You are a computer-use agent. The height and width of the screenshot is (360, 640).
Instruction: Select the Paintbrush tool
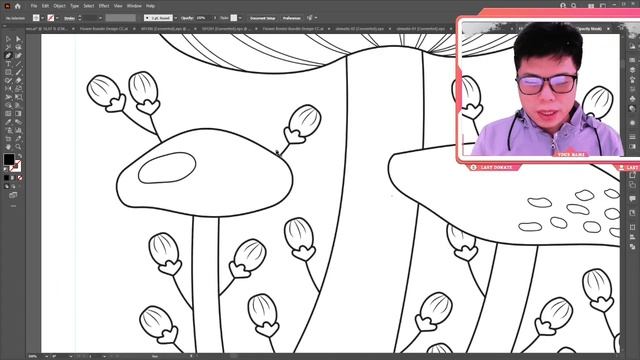pyautogui.click(x=18, y=72)
